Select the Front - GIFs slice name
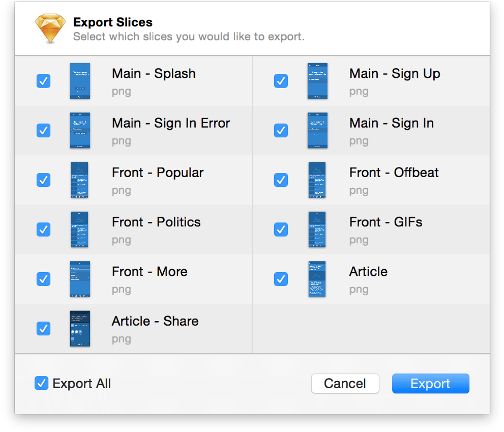Image resolution: width=504 pixels, height=432 pixels. tap(386, 222)
